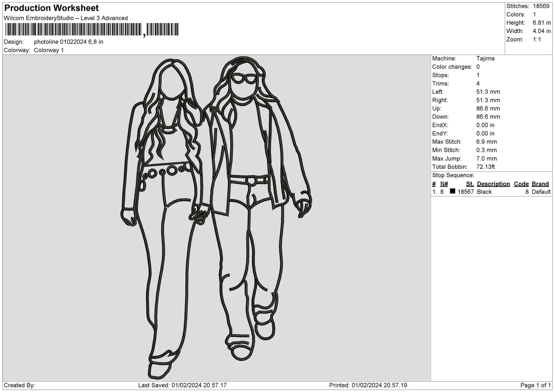The height and width of the screenshot is (392, 555).
Task: Select the Zoom value 1:1
Action: (537, 40)
